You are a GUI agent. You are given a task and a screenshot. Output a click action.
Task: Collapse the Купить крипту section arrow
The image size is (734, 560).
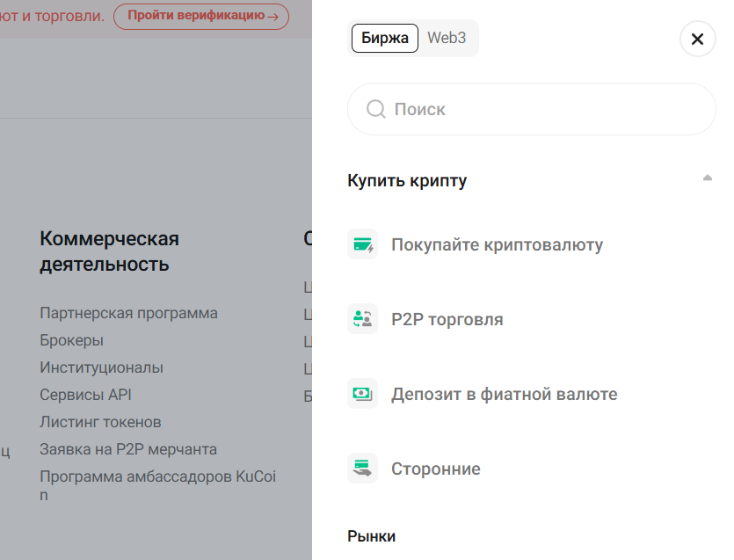click(x=708, y=178)
